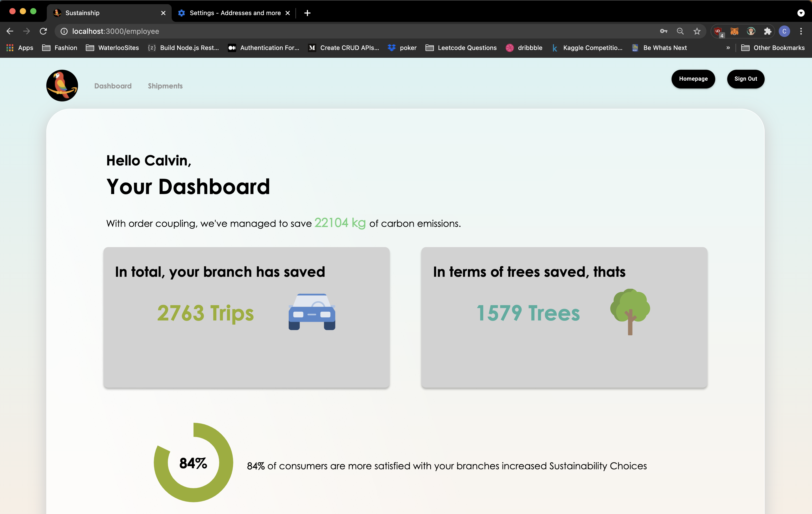Expand the hidden bookmarks chevron

click(x=728, y=48)
